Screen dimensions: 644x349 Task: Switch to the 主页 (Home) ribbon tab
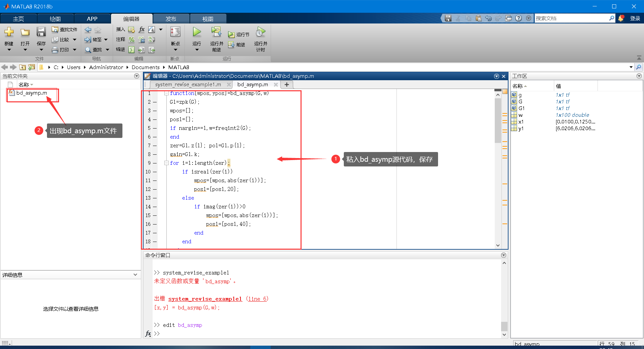pos(18,19)
